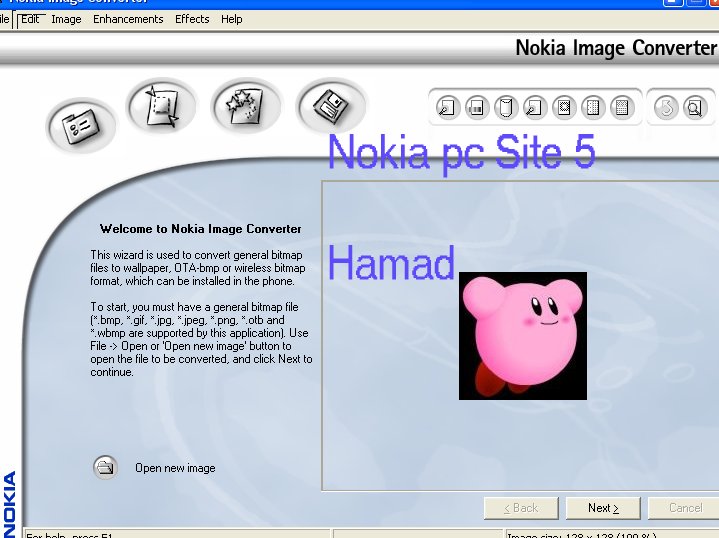Open the partly hidden File menu
The height and width of the screenshot is (538, 719).
(x=5, y=19)
